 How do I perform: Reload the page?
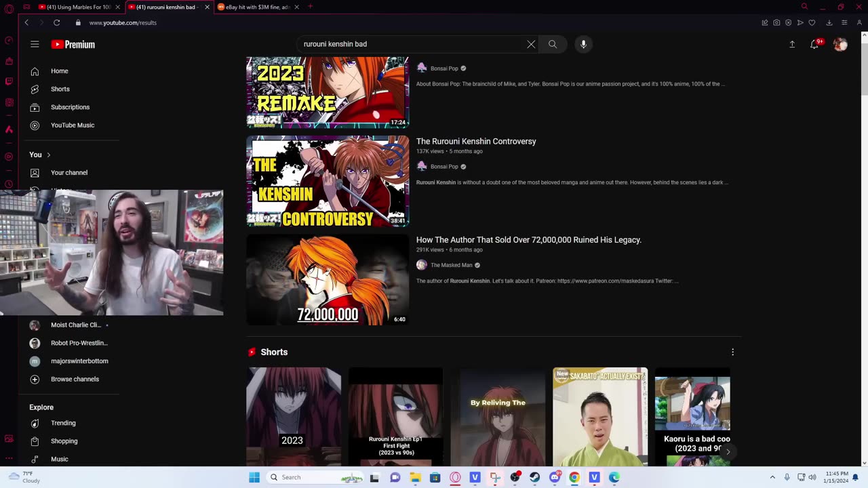pos(56,22)
